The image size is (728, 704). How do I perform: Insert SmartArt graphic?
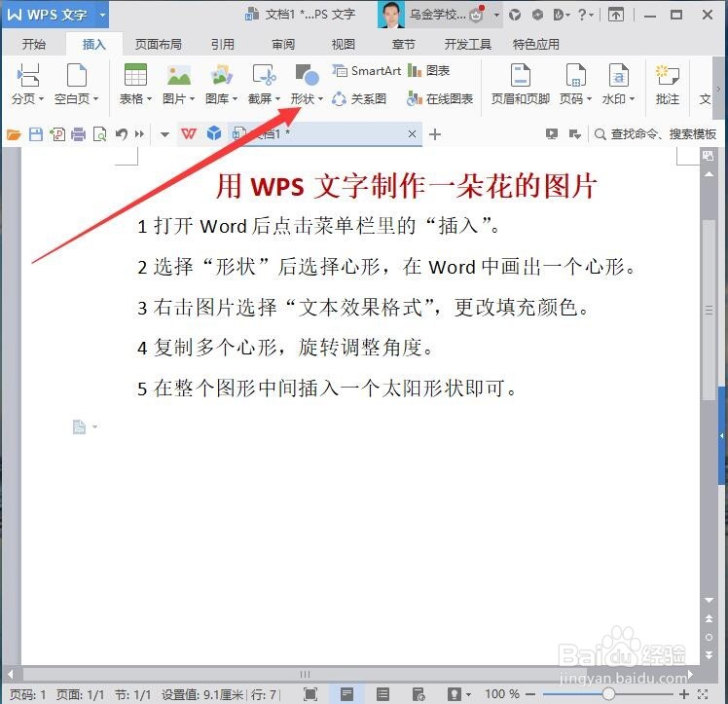pyautogui.click(x=366, y=70)
